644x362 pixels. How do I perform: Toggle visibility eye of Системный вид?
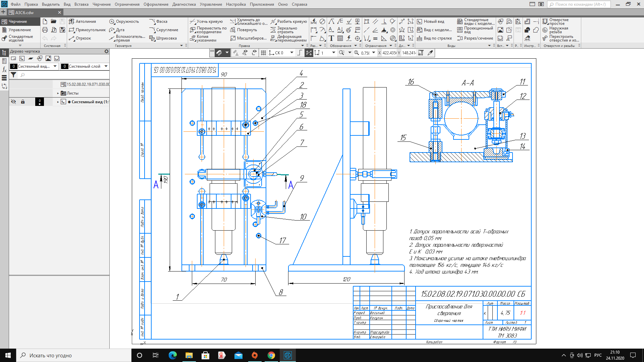tap(13, 102)
